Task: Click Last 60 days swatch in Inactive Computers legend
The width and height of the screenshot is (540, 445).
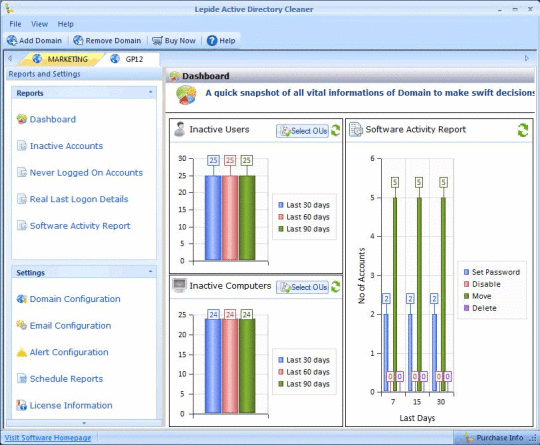Action: [281, 372]
